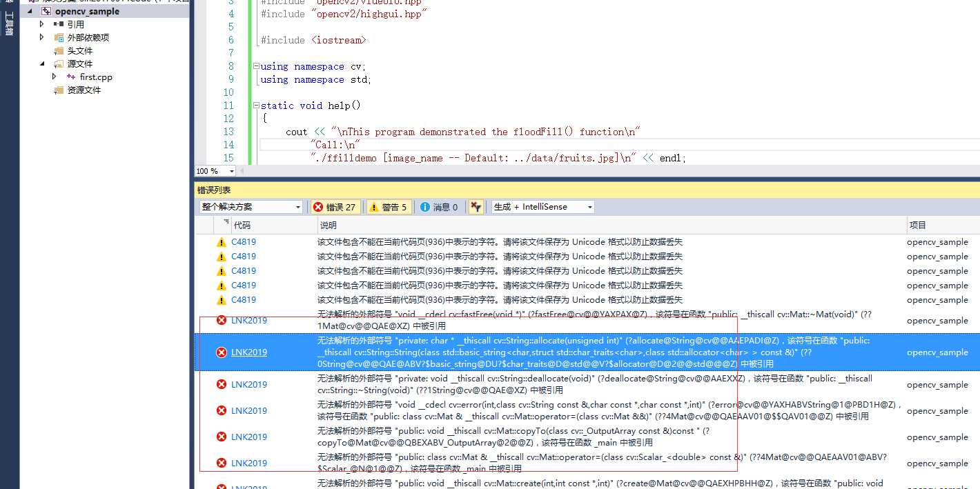Select the String::deallocate error description text

(x=595, y=384)
